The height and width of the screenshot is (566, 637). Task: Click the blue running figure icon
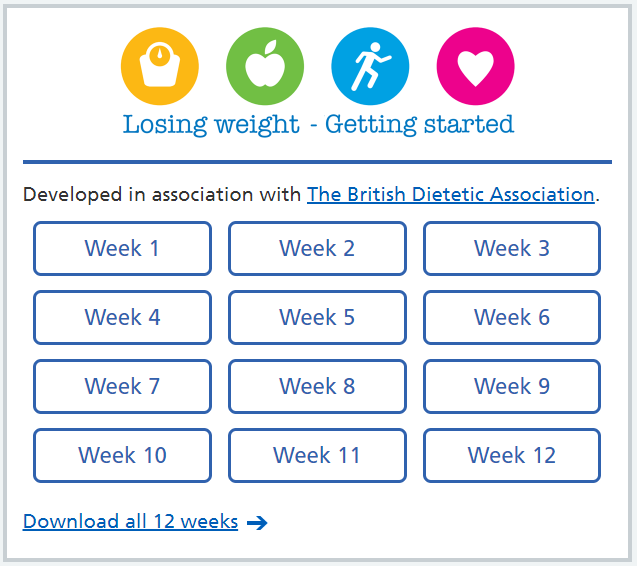tap(370, 66)
